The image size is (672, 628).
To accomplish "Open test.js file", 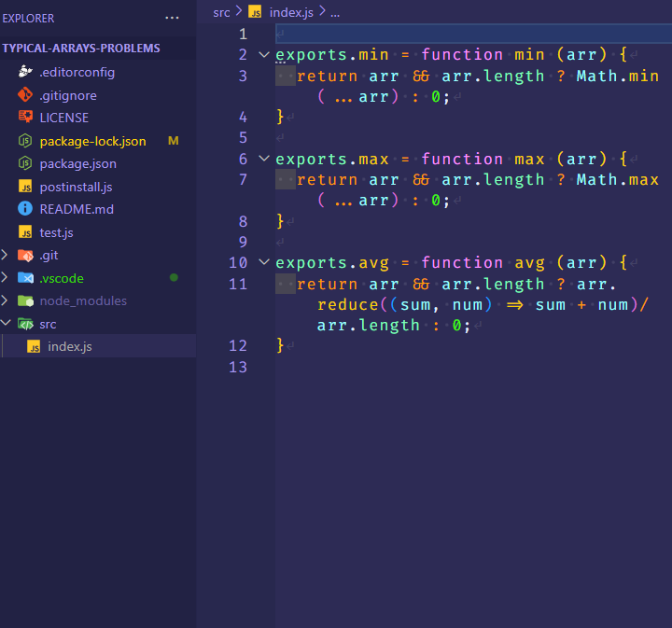I will [56, 232].
